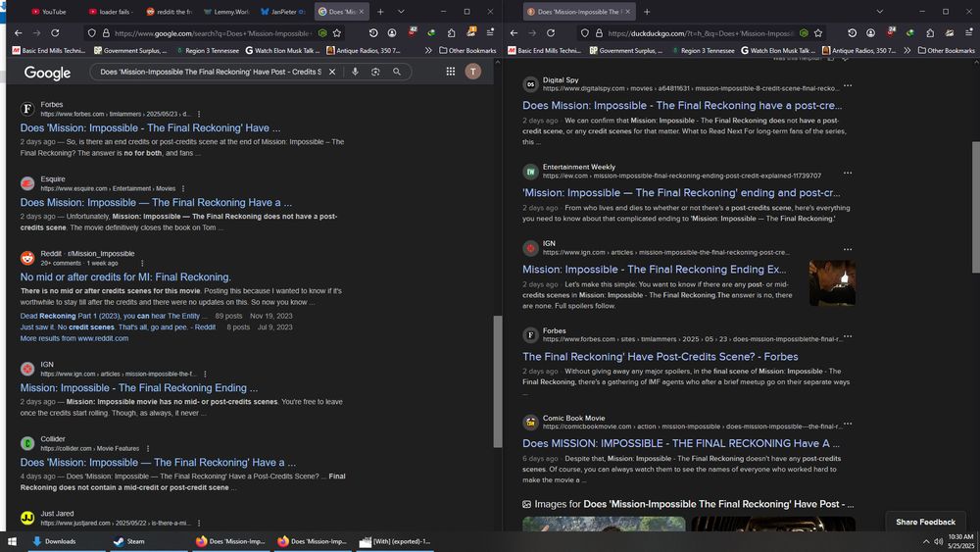The image size is (980, 552).
Task: Show hidden system tray icons
Action: click(x=926, y=541)
